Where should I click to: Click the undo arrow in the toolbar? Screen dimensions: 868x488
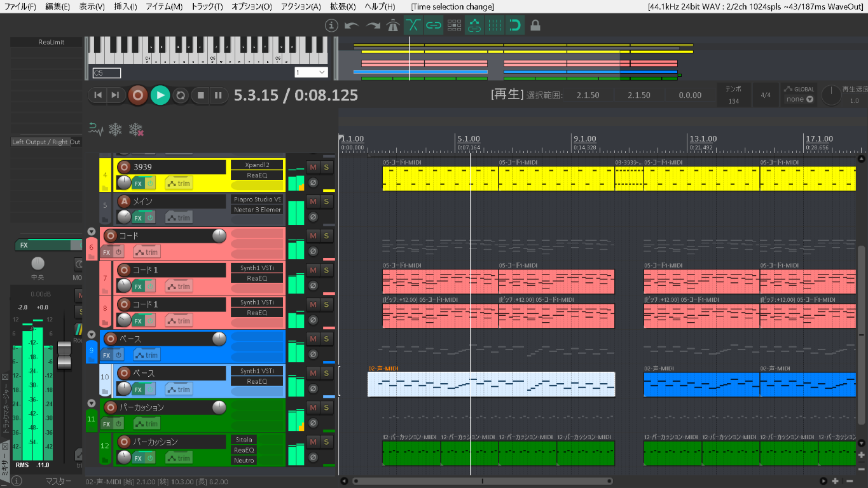(352, 25)
